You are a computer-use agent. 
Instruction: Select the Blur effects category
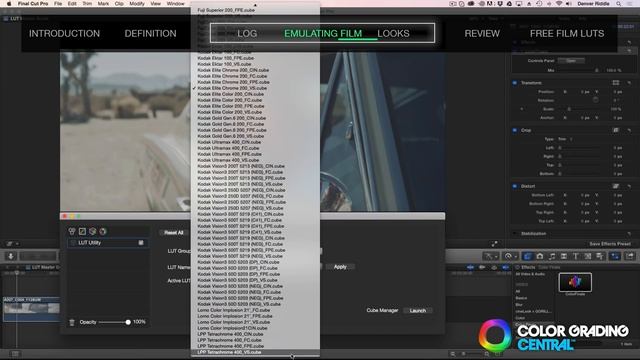click(x=519, y=305)
